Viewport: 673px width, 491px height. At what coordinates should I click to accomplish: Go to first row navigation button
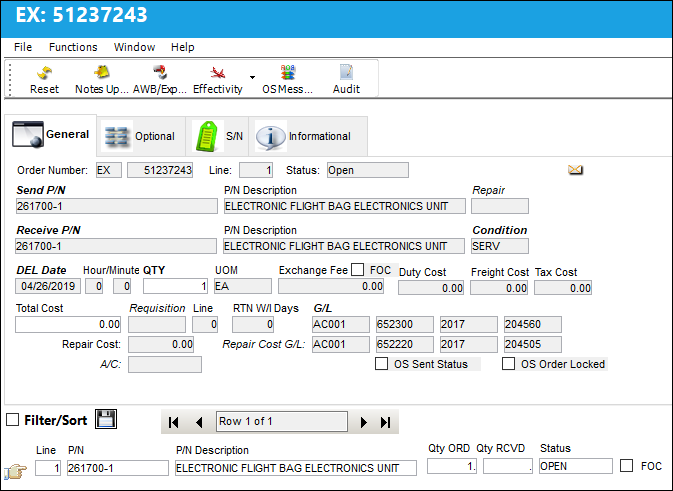[x=173, y=422]
